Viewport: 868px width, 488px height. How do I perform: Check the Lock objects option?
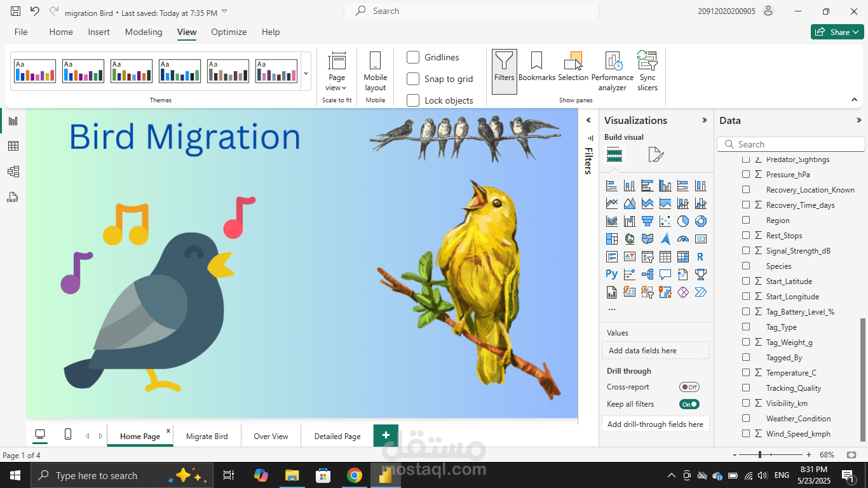click(x=413, y=100)
